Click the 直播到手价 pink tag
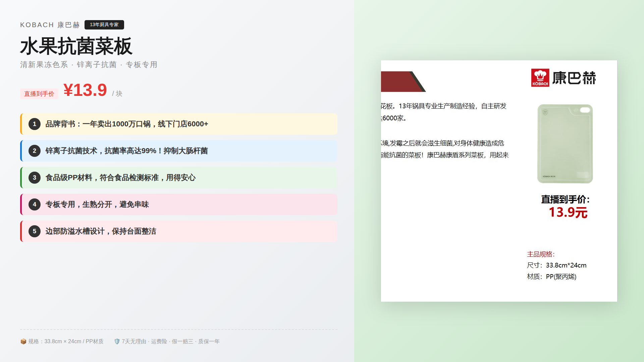 click(x=39, y=94)
